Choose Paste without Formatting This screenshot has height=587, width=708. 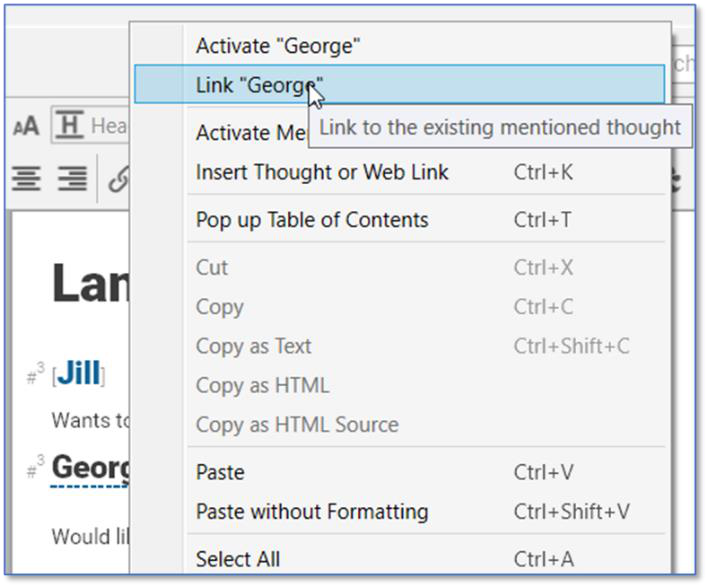312,512
